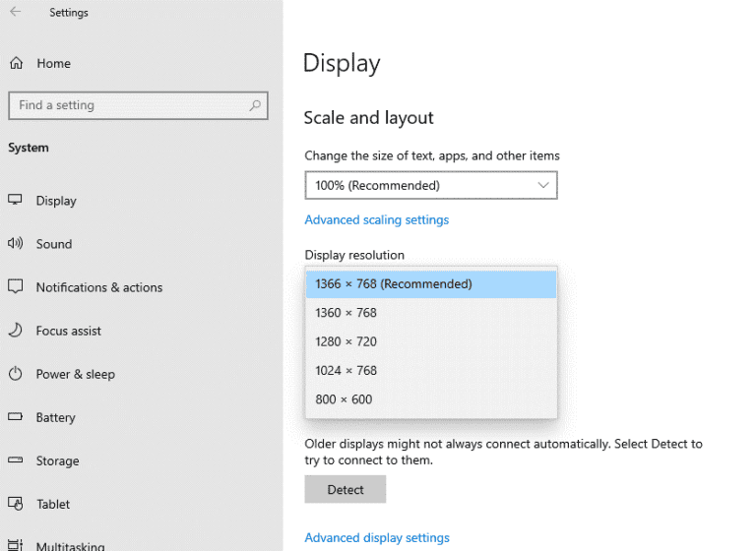Choose 1280 × 720 resolution option
Image resolution: width=756 pixels, height=551 pixels.
(x=431, y=341)
